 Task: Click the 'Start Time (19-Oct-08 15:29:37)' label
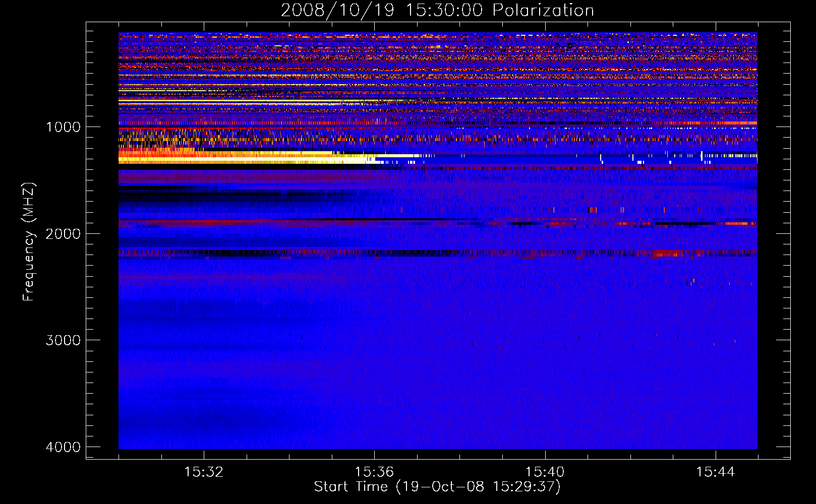point(437,487)
